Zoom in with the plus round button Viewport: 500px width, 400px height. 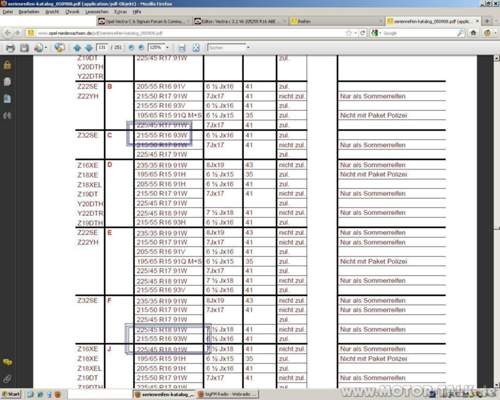(141, 48)
